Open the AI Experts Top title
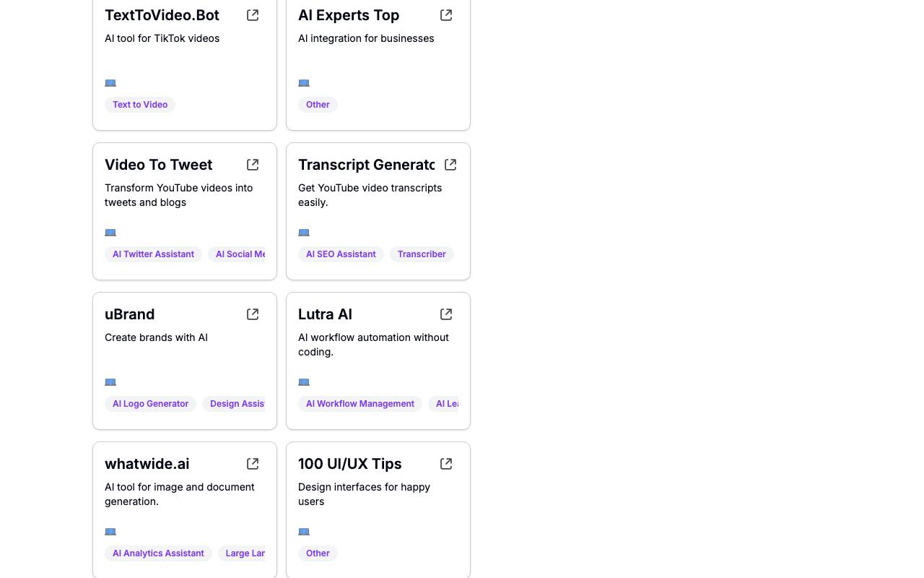This screenshot has height=578, width=924. pyautogui.click(x=349, y=15)
